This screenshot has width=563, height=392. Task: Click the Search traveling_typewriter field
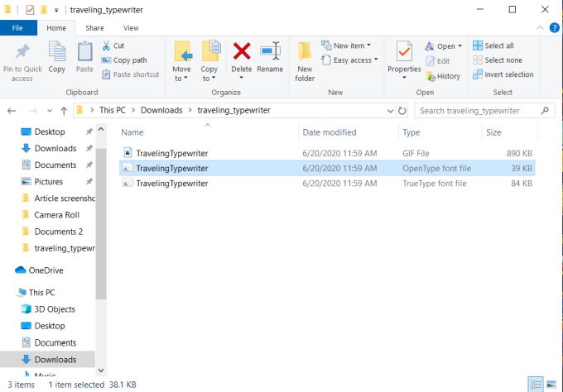click(x=484, y=111)
